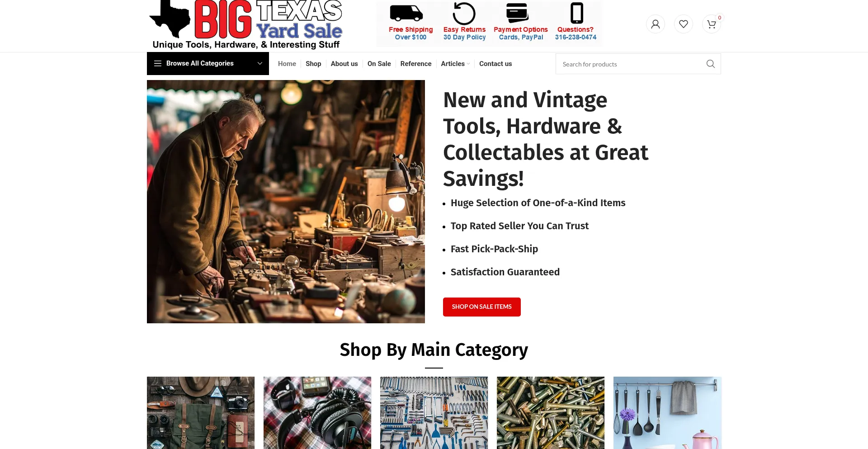
Task: Click the hamburger icon beside Browse All Categories
Action: point(158,63)
